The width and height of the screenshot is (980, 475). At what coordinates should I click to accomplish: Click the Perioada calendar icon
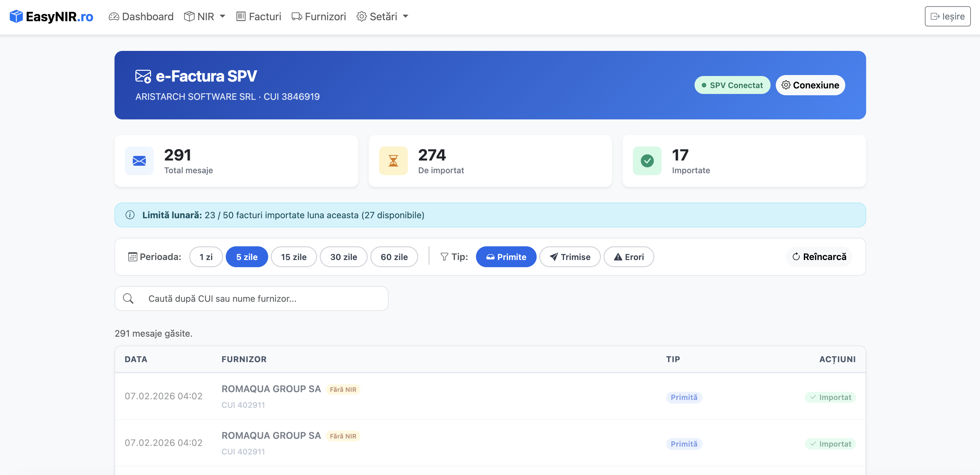[x=132, y=257]
